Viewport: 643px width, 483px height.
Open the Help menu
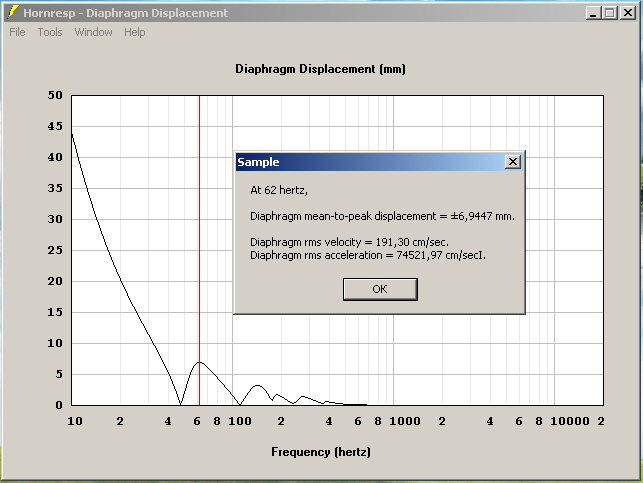[x=135, y=32]
